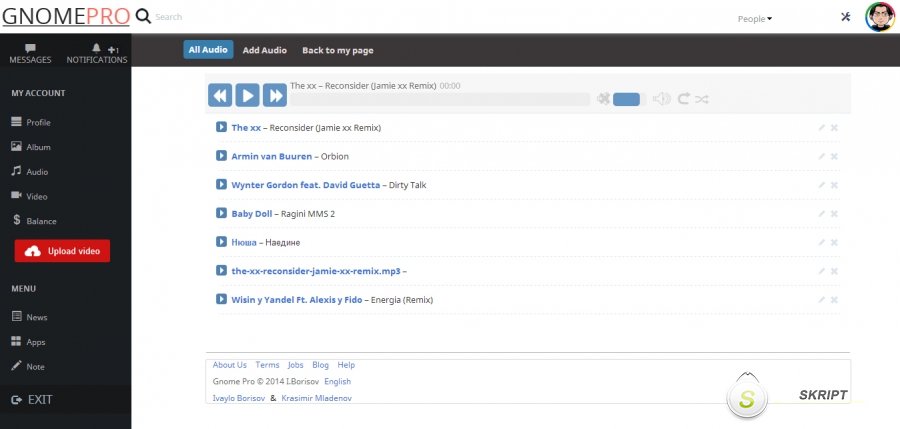900x429 pixels.
Task: Open the About Us footer link
Action: point(230,365)
